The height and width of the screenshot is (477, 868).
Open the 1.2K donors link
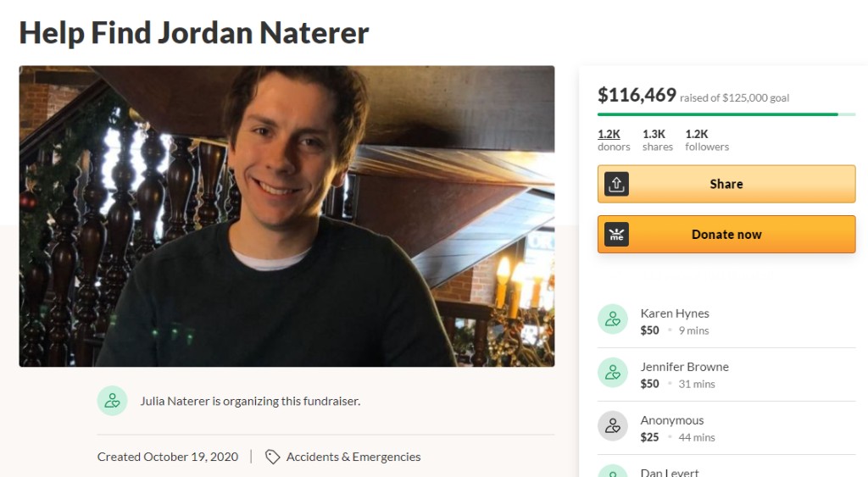(614, 140)
